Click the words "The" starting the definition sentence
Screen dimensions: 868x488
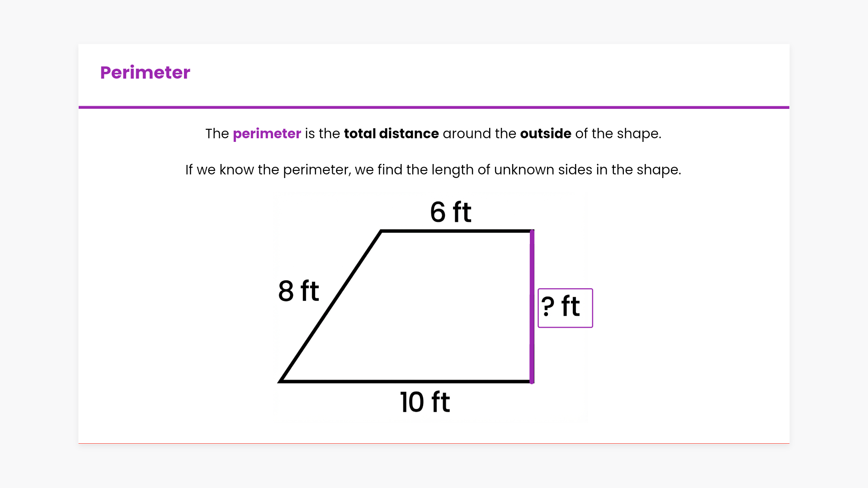click(217, 134)
